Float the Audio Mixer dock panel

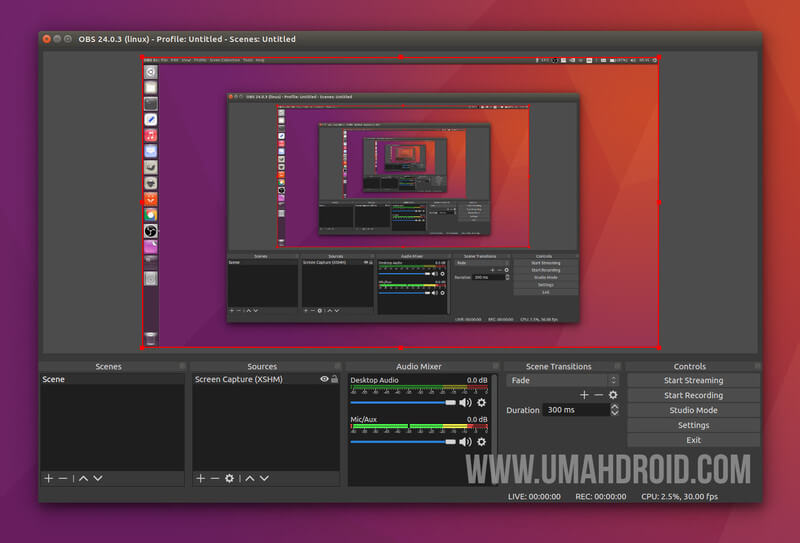pos(495,366)
